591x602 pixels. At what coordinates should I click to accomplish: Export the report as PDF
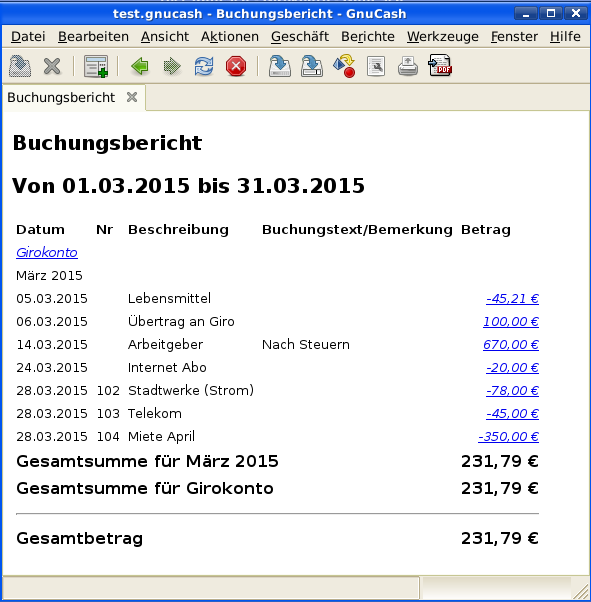(440, 65)
